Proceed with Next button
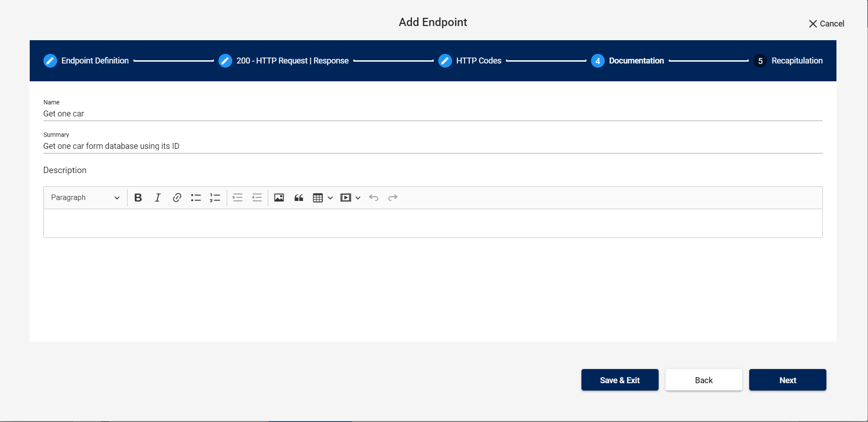This screenshot has height=422, width=868. [788, 380]
